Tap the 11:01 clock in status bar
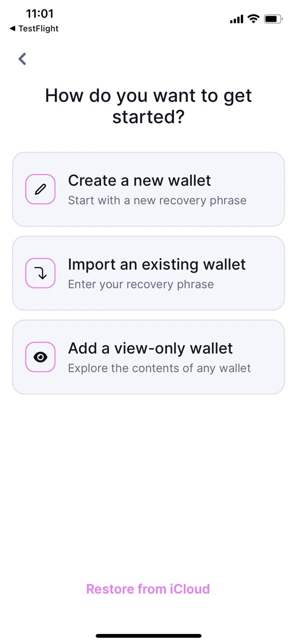Image resolution: width=297 pixels, height=644 pixels. pyautogui.click(x=40, y=14)
